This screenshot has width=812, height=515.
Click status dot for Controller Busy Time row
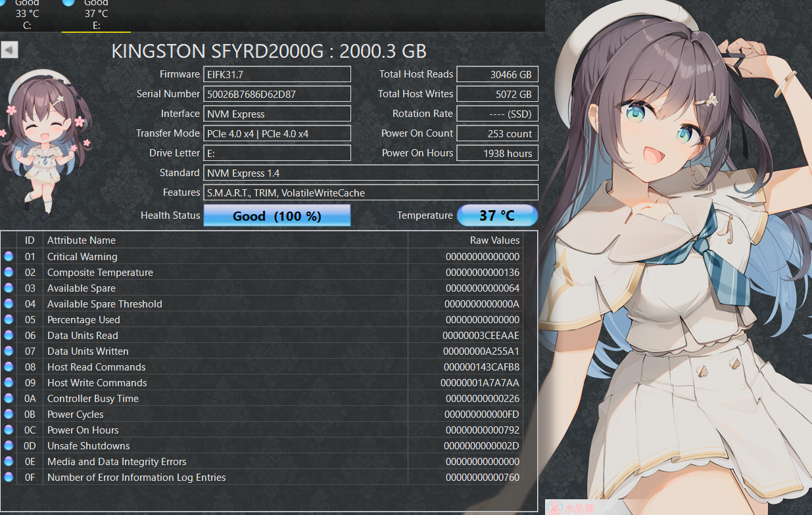[x=9, y=398]
